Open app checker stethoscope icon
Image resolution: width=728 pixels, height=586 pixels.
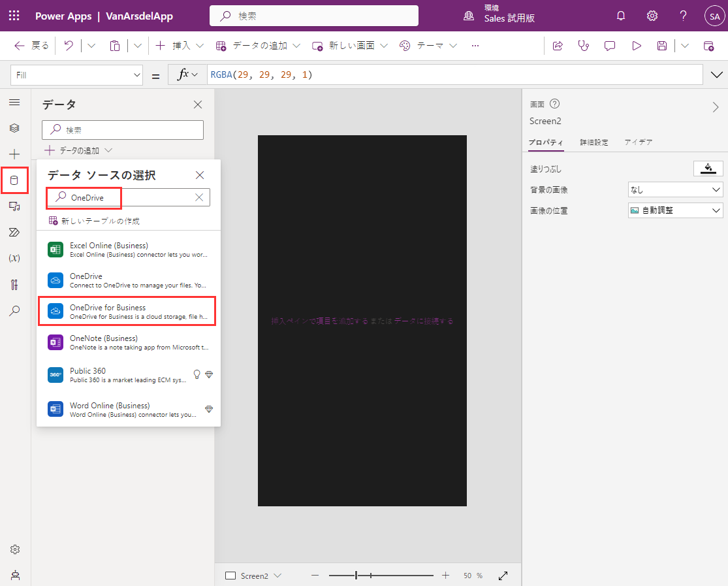[583, 46]
